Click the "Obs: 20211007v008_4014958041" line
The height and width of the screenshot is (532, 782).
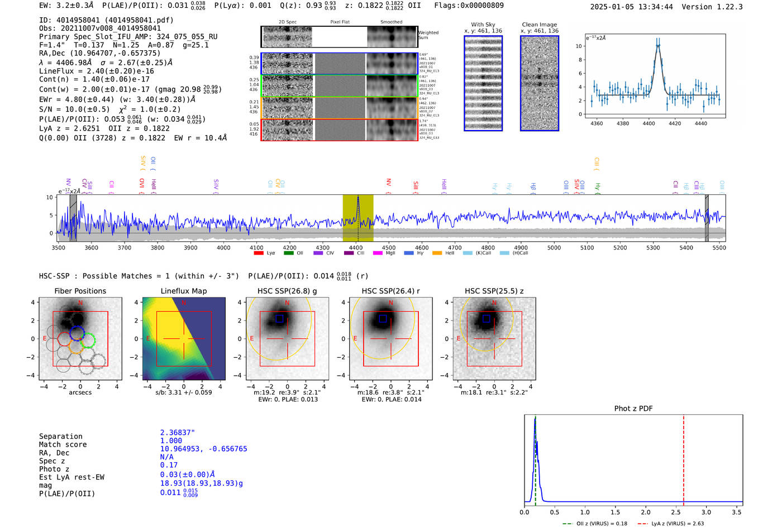pos(100,28)
